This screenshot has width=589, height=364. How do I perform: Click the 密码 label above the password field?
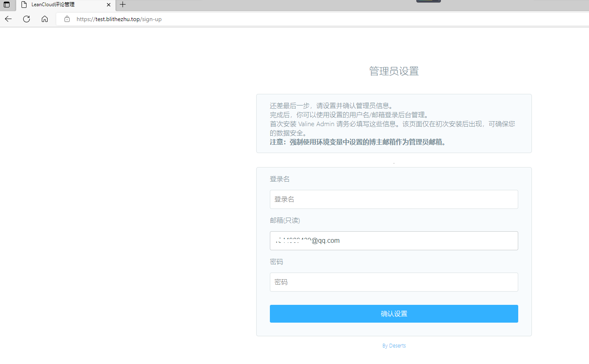[276, 262]
